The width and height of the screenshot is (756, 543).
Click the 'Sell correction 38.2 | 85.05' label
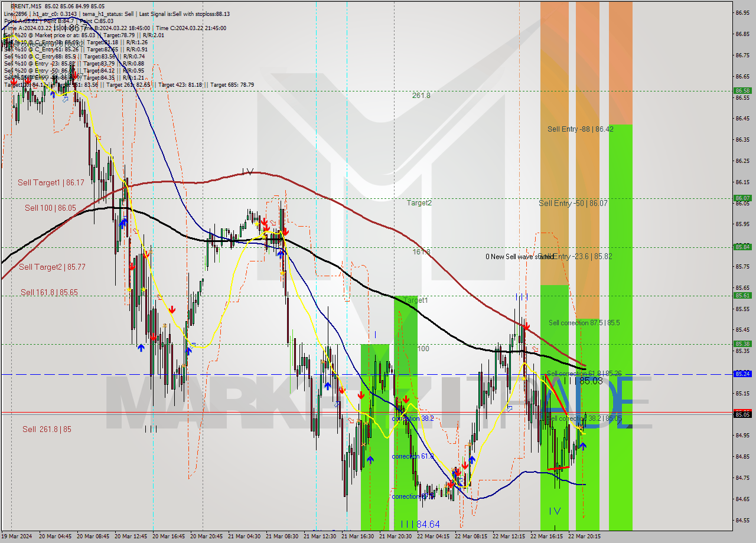(x=584, y=418)
